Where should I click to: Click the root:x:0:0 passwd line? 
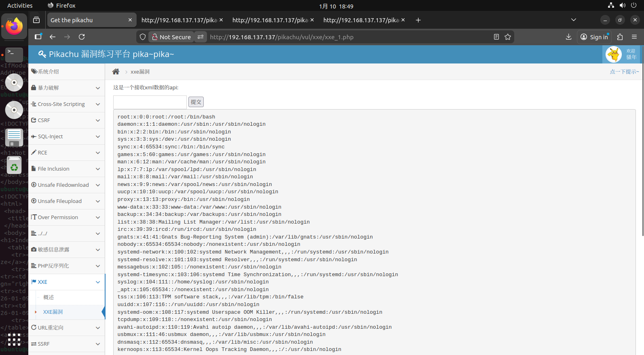166,117
